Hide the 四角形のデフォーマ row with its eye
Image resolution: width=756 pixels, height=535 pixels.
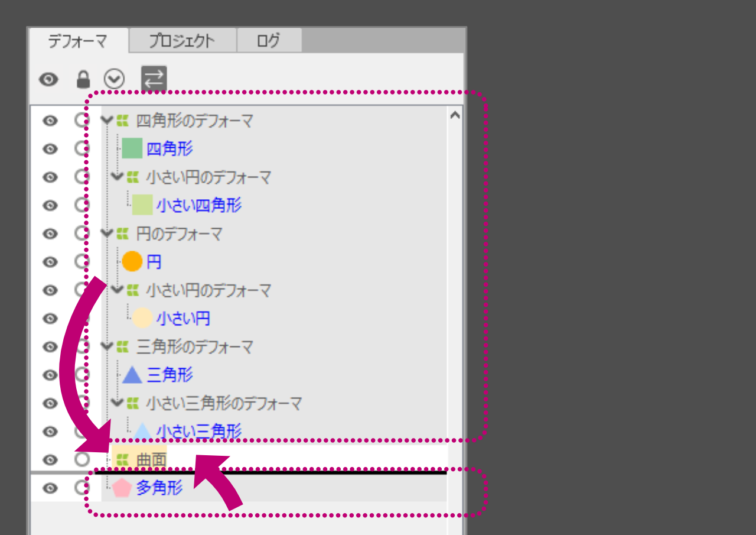pyautogui.click(x=50, y=121)
